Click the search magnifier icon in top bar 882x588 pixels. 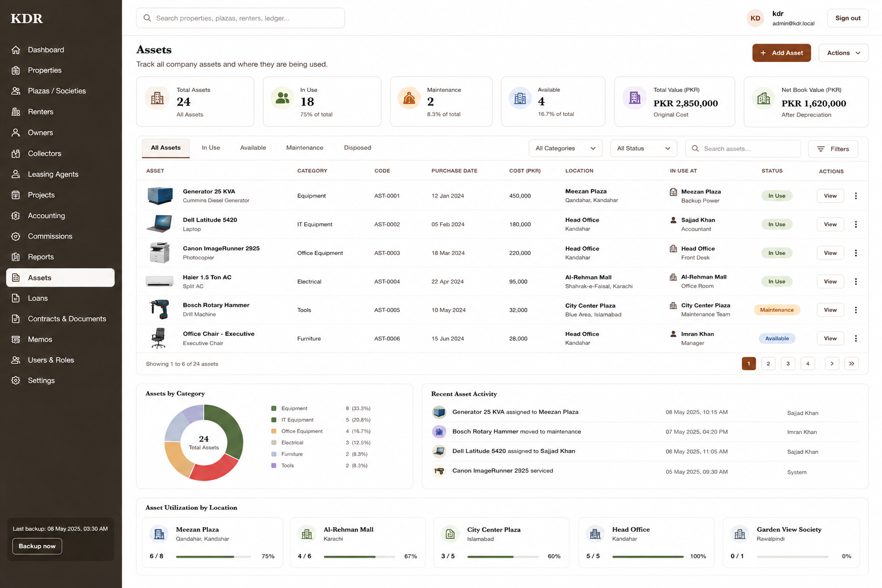pyautogui.click(x=148, y=18)
